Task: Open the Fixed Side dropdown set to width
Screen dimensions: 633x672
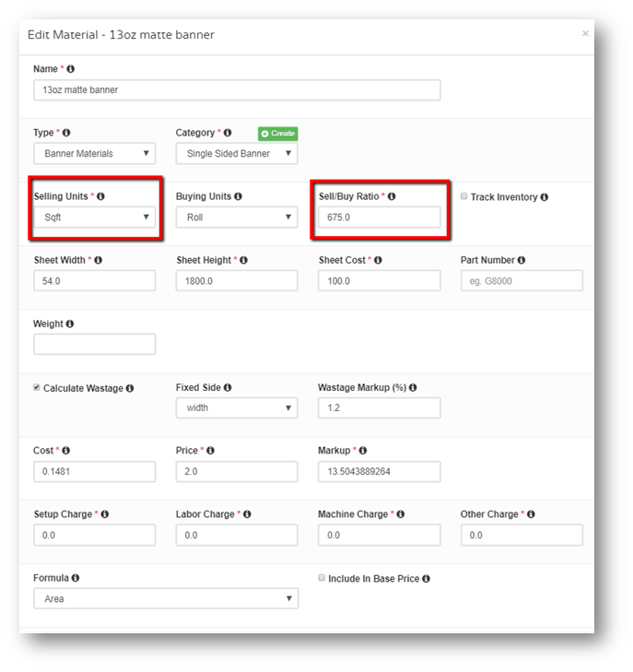Action: click(237, 408)
